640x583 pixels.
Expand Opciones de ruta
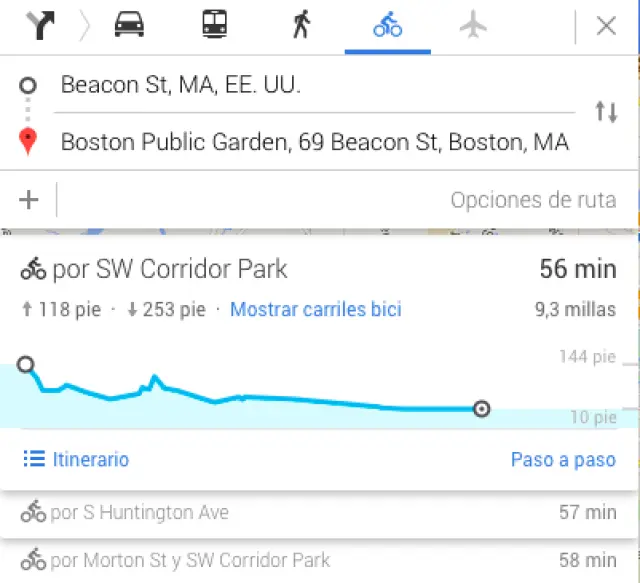coord(532,200)
